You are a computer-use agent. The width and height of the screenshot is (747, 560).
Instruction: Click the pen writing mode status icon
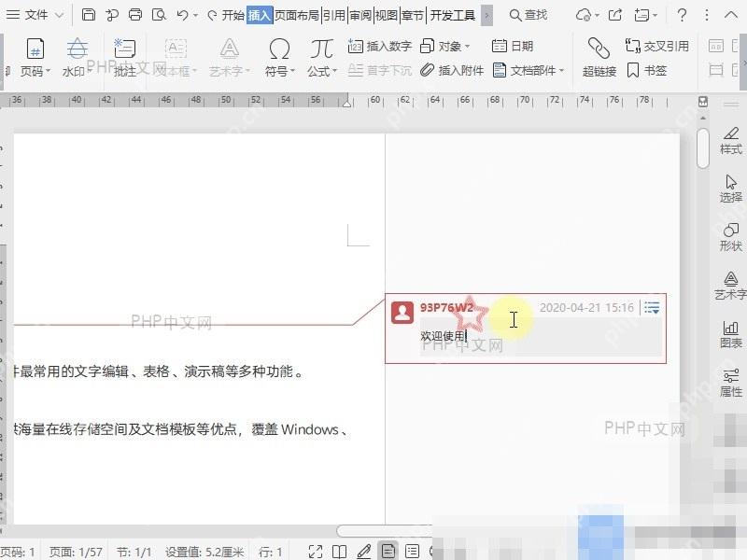click(364, 552)
